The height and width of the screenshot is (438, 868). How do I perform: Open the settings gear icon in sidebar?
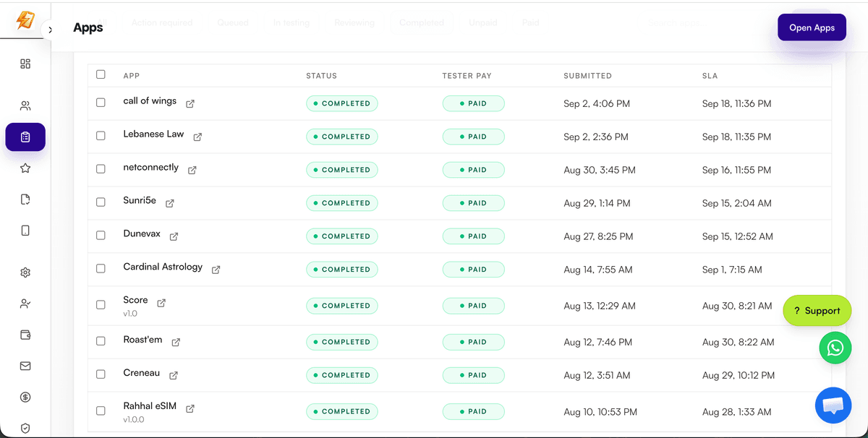coord(25,272)
